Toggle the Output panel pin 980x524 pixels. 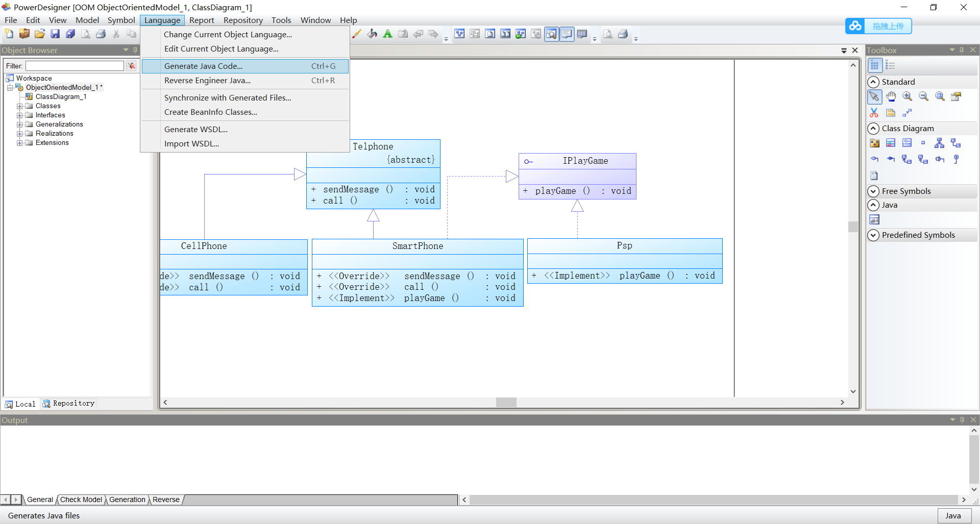[x=962, y=420]
